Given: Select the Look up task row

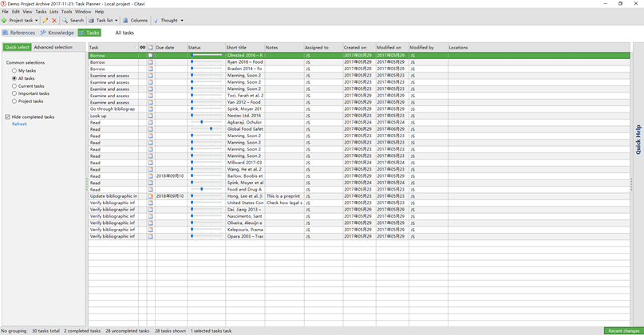Looking at the screenshot, I should 359,116.
